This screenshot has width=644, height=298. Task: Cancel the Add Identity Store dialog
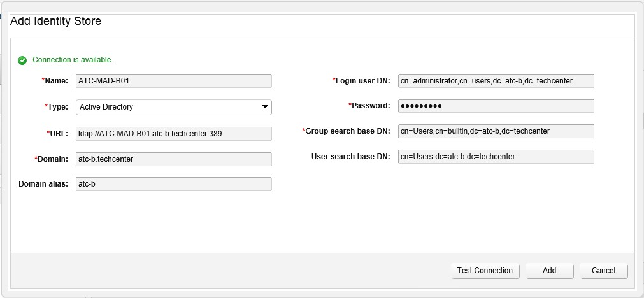[x=603, y=271]
